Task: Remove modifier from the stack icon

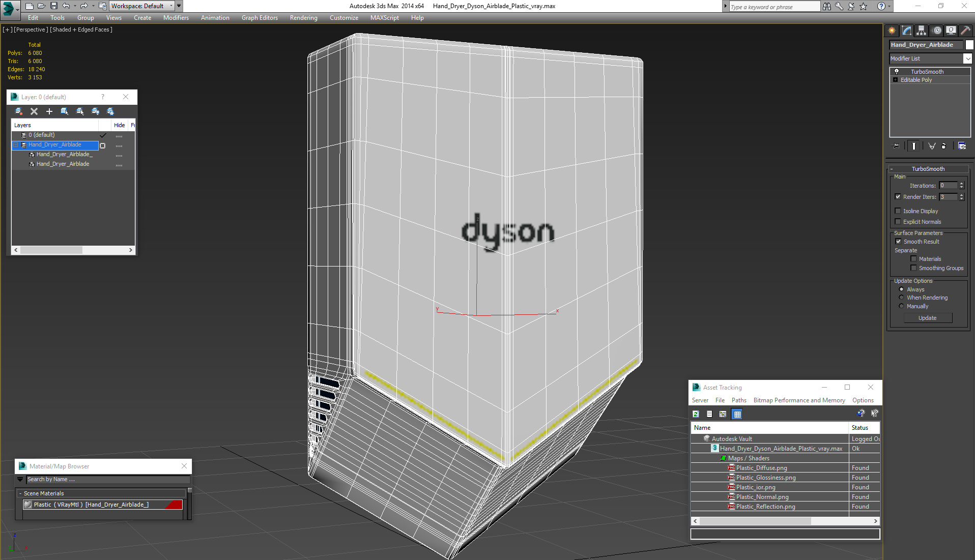Action: (944, 146)
